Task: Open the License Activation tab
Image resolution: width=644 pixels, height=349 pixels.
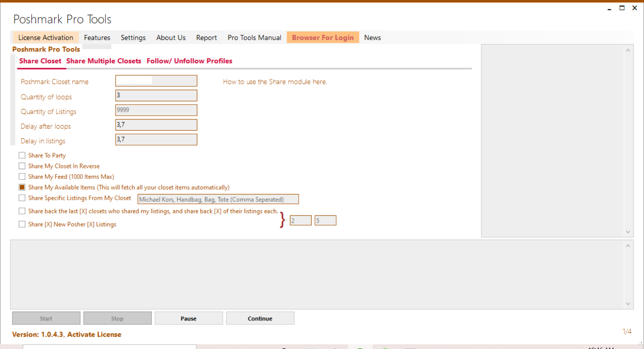Action: point(46,37)
